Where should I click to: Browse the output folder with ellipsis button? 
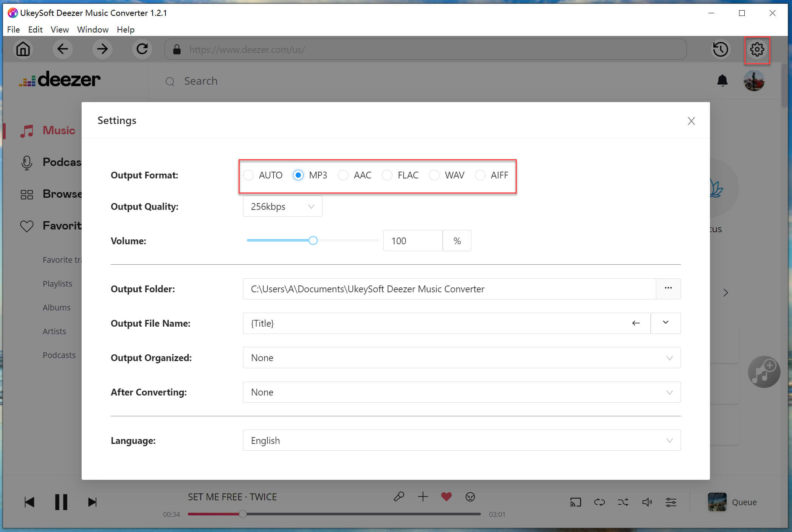tap(668, 289)
